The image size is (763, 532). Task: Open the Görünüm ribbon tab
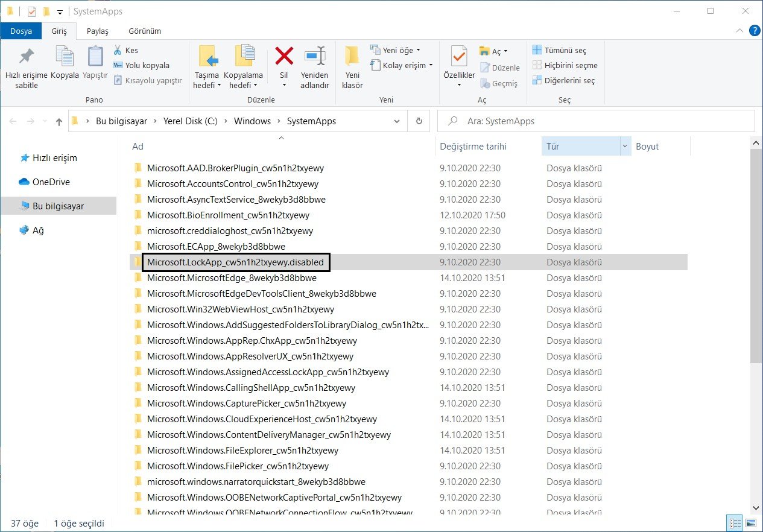145,31
